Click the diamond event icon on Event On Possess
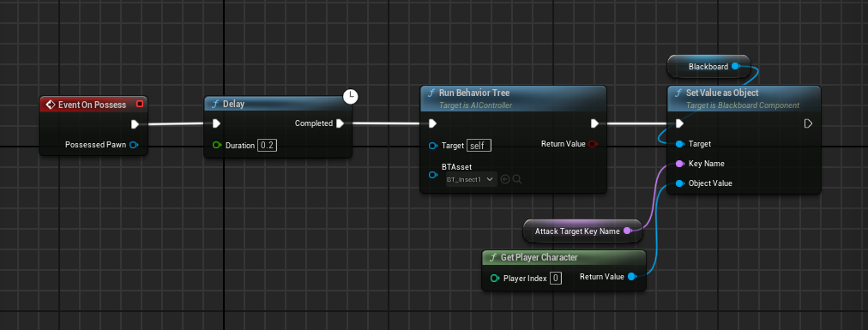Image resolution: width=868 pixels, height=330 pixels. [x=50, y=105]
